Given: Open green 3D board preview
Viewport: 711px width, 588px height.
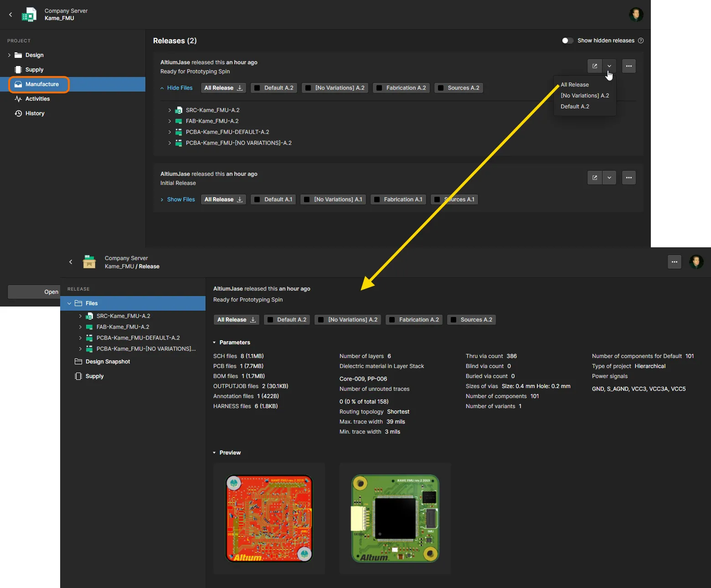Looking at the screenshot, I should pos(395,518).
